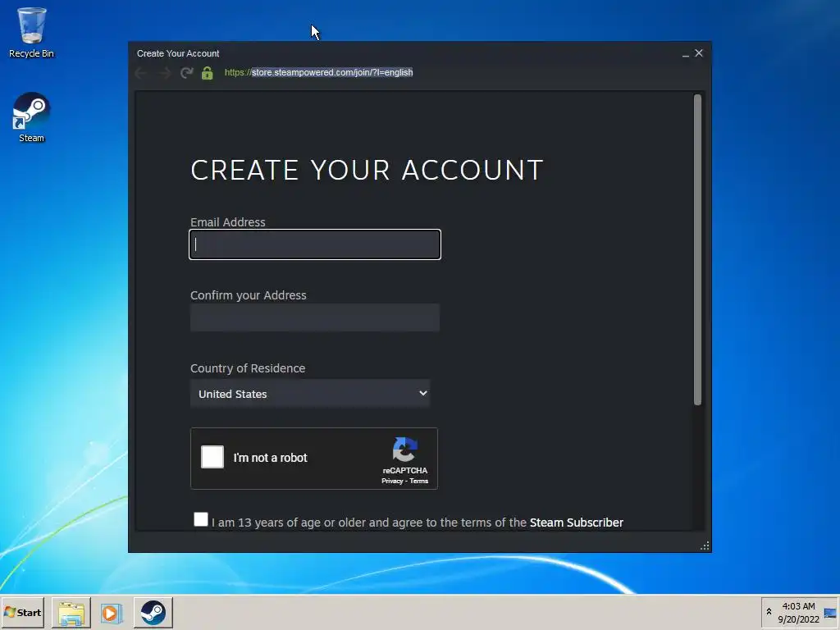This screenshot has width=840, height=630.
Task: Go back with the browser back arrow
Action: point(141,73)
